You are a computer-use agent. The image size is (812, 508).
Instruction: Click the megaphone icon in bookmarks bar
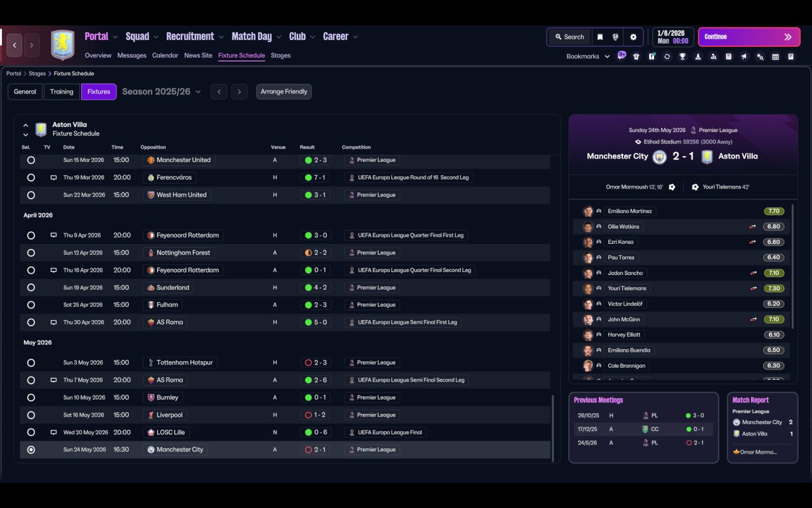coord(744,57)
